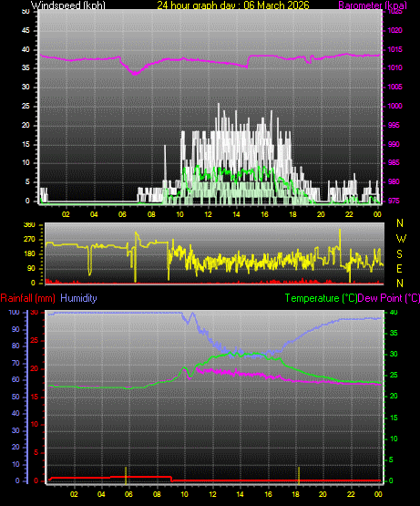
Task: Select the "Temperature (°C)" legend label
Action: point(321,298)
